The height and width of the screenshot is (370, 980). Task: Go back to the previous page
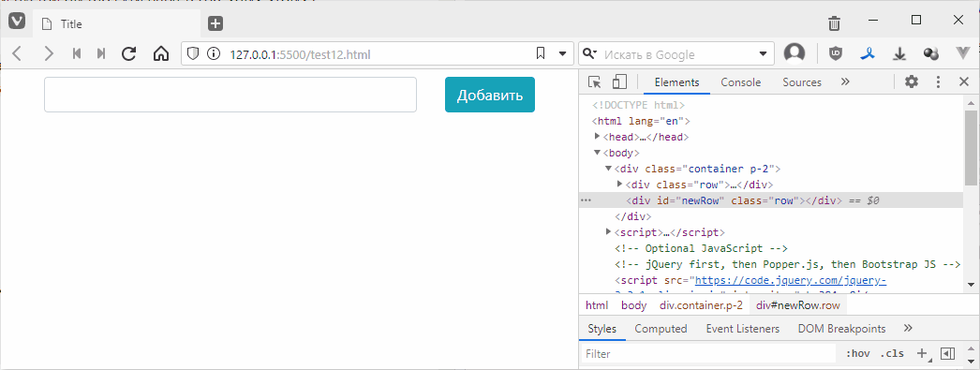pyautogui.click(x=18, y=53)
